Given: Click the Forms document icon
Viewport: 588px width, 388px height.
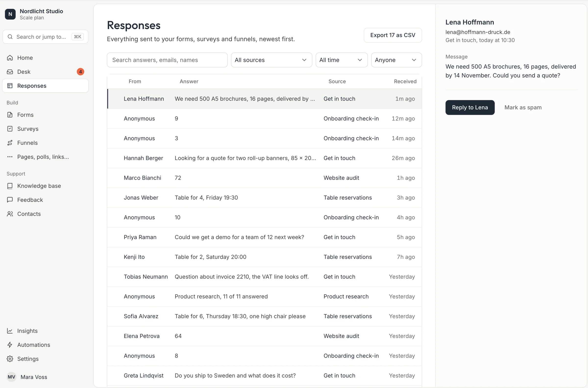Looking at the screenshot, I should 10,115.
